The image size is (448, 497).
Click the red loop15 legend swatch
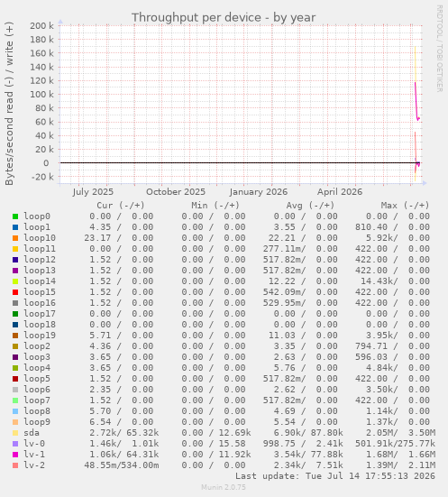[15, 292]
